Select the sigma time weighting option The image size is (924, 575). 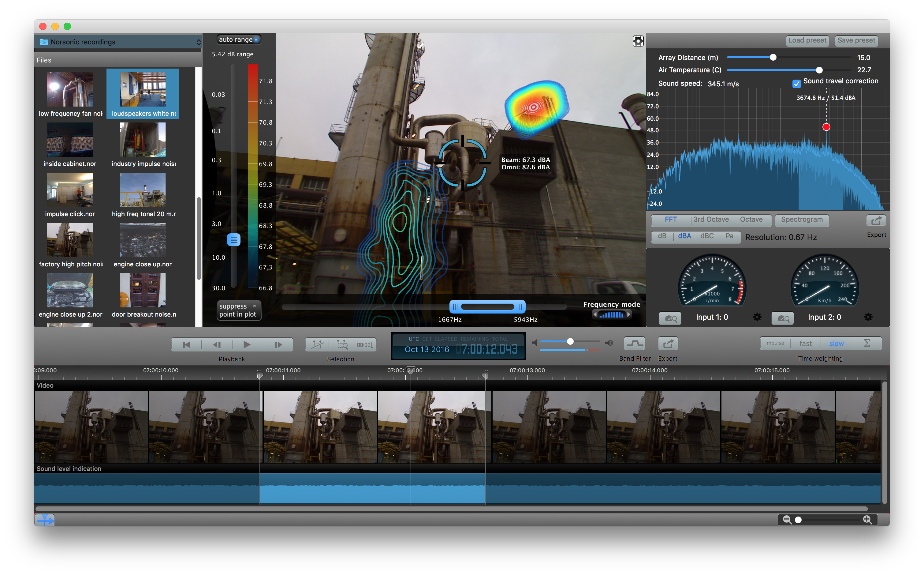coord(866,343)
